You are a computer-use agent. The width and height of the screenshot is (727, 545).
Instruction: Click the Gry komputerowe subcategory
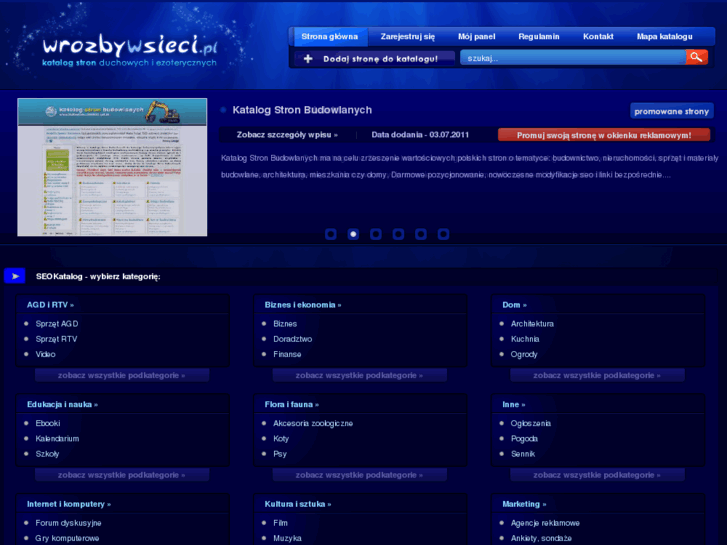[x=67, y=539]
